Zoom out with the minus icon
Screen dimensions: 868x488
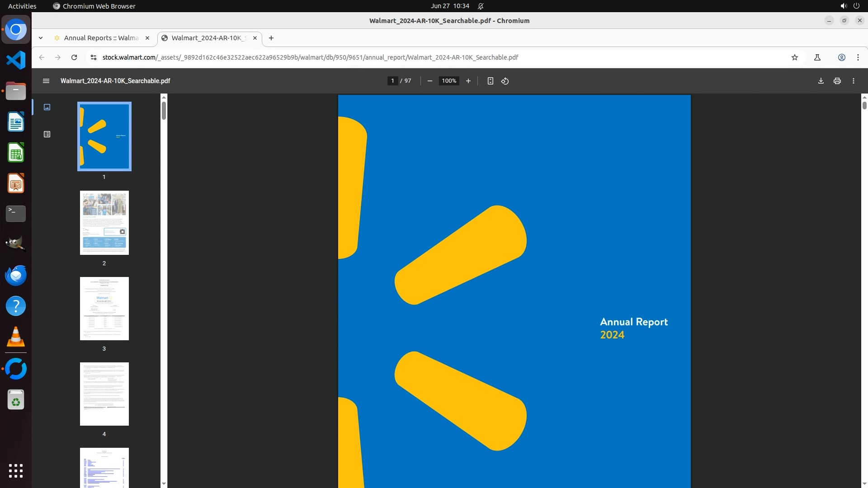[429, 81]
